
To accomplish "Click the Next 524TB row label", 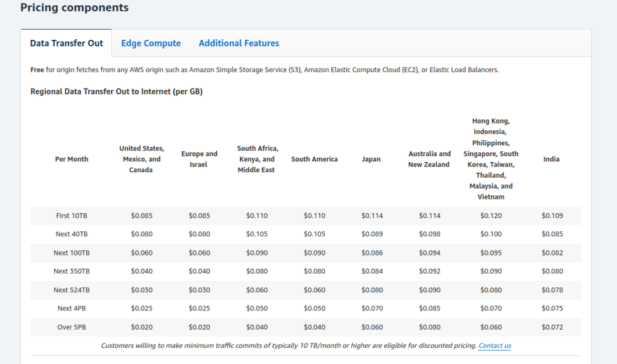I will click(72, 290).
